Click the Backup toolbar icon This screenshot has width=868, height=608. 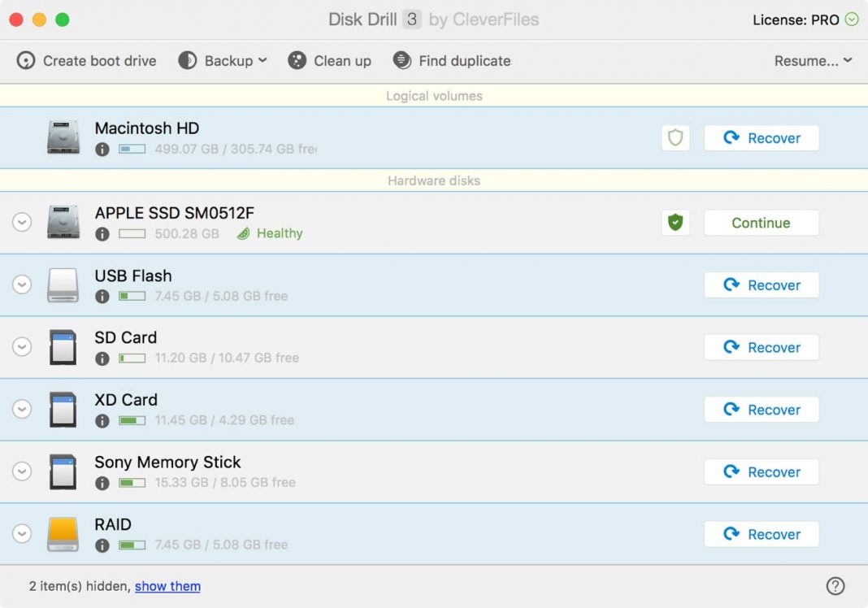pos(188,60)
